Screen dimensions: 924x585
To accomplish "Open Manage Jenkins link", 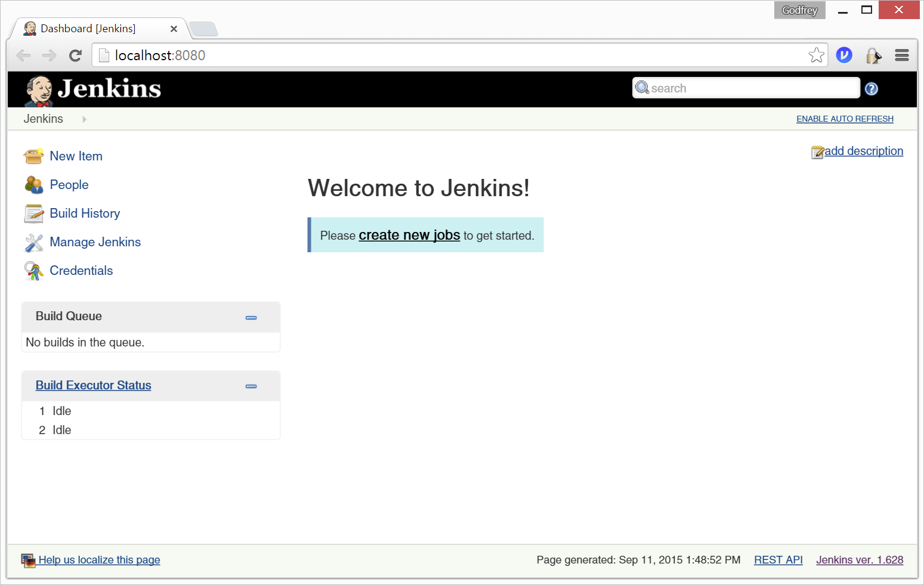I will tap(95, 242).
